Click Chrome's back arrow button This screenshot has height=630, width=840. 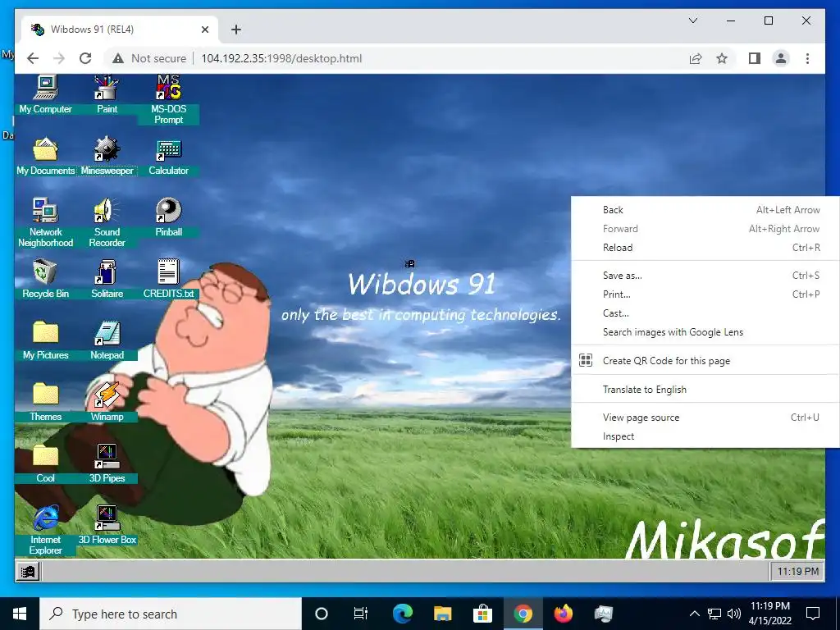(x=33, y=58)
